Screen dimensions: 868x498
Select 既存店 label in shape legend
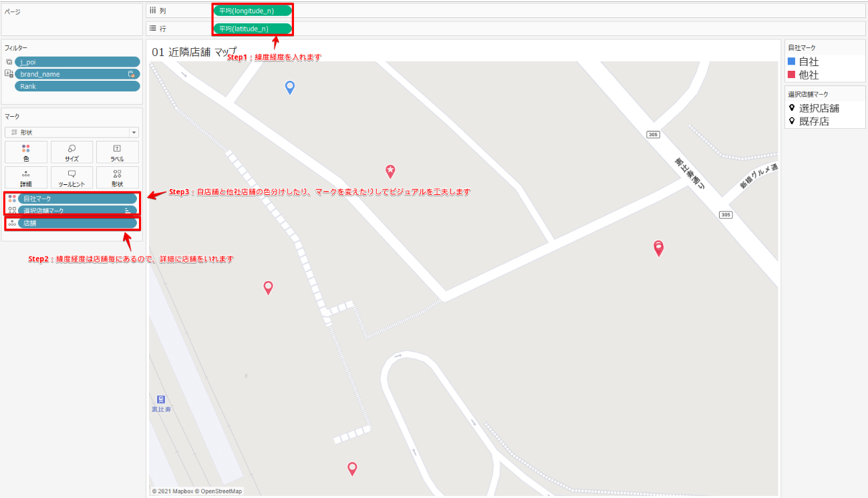click(x=814, y=121)
